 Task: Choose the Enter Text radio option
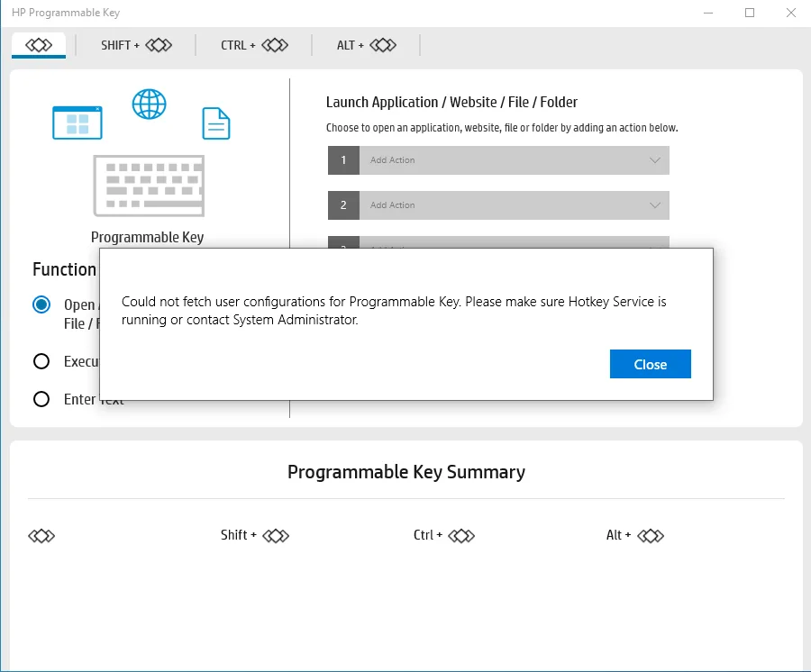click(41, 399)
